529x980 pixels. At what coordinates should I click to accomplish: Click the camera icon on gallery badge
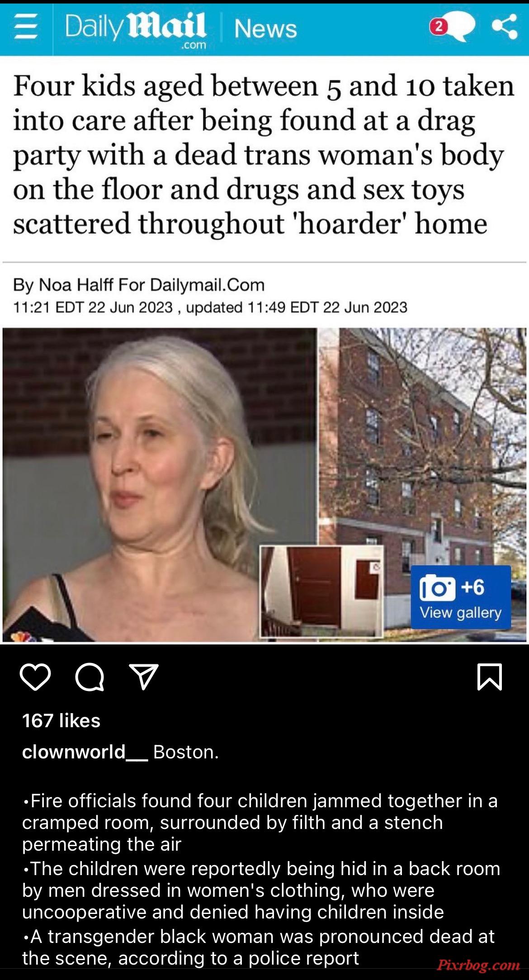[x=437, y=588]
